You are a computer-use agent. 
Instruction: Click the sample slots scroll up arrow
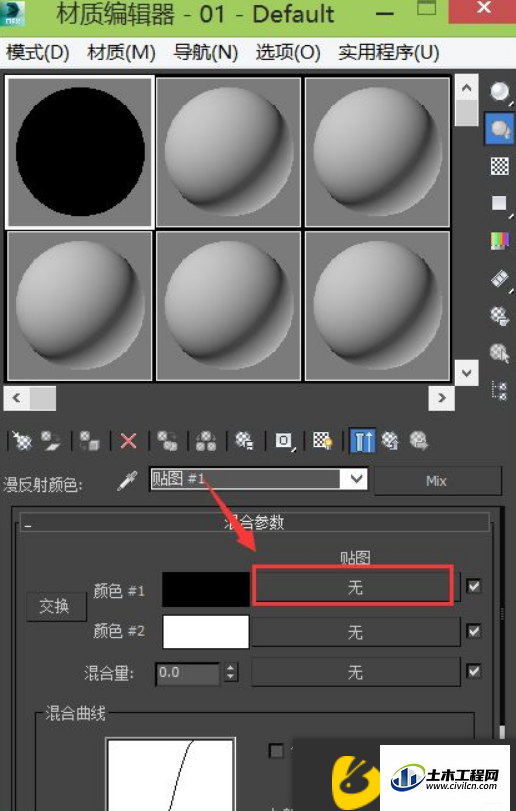coord(466,88)
